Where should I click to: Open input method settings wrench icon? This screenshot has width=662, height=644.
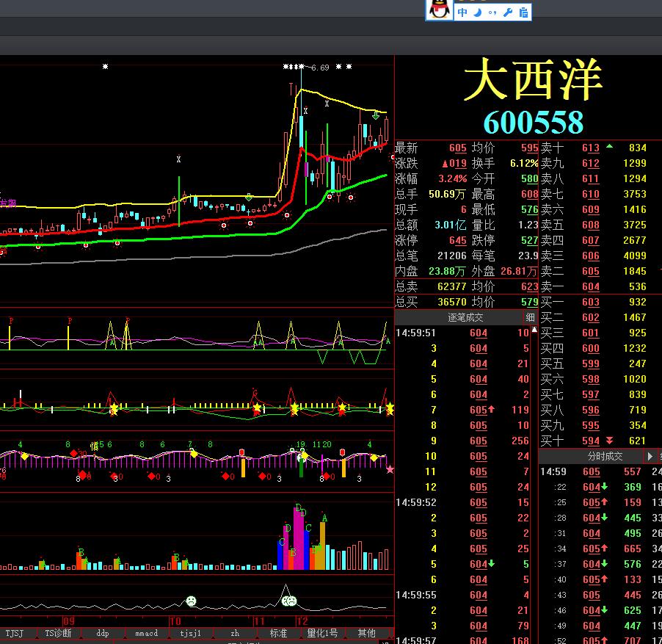tap(508, 12)
